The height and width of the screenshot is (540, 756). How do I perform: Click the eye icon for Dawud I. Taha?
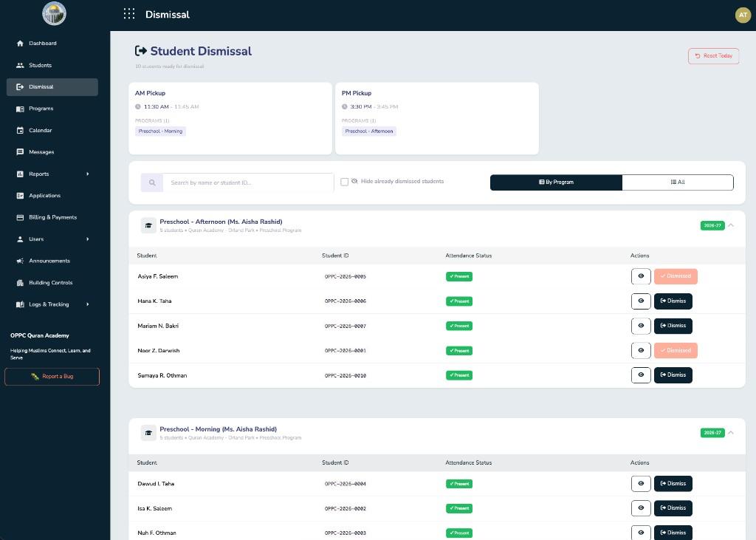pyautogui.click(x=641, y=484)
